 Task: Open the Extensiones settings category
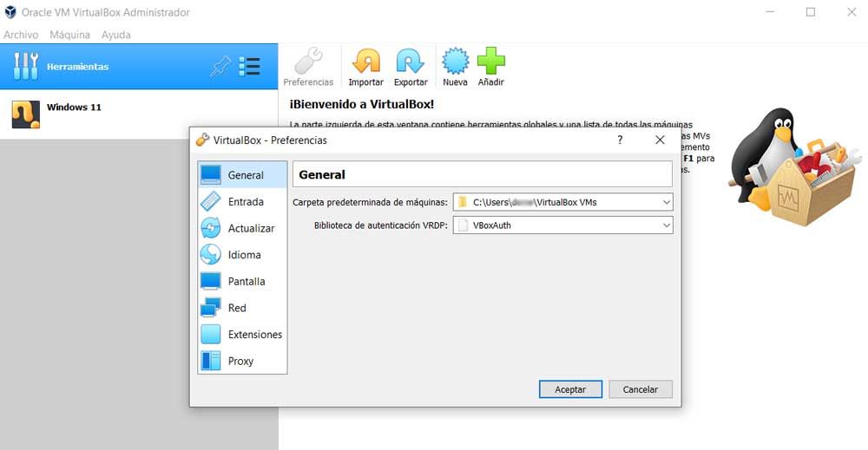point(242,335)
